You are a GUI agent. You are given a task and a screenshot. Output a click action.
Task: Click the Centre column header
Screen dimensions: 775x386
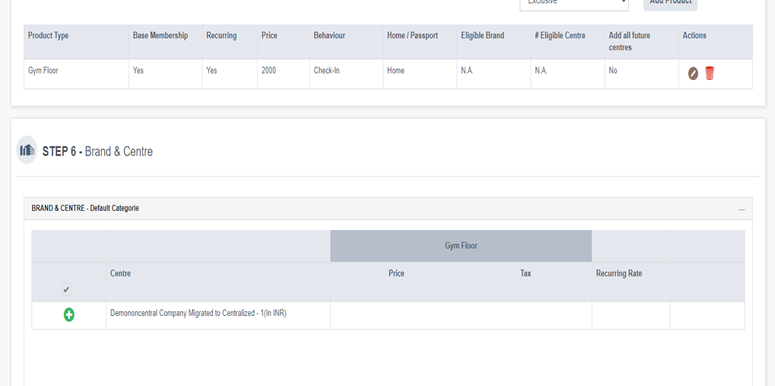click(121, 273)
